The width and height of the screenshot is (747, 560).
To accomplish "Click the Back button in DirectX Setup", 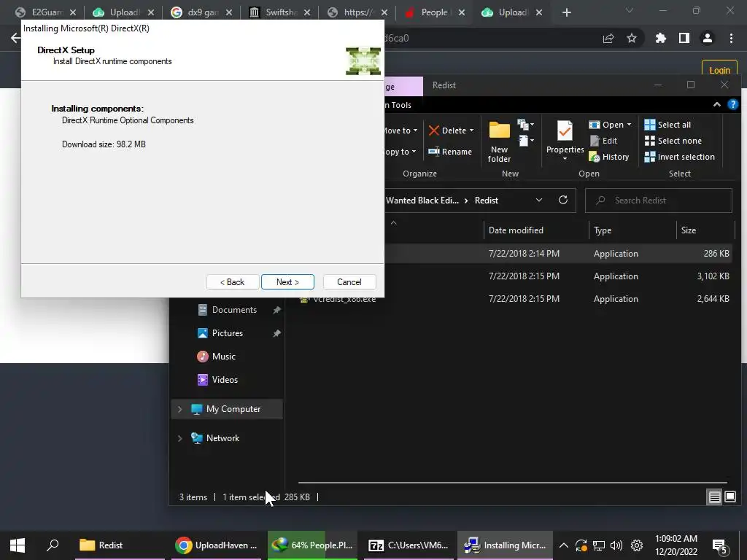I will point(233,282).
